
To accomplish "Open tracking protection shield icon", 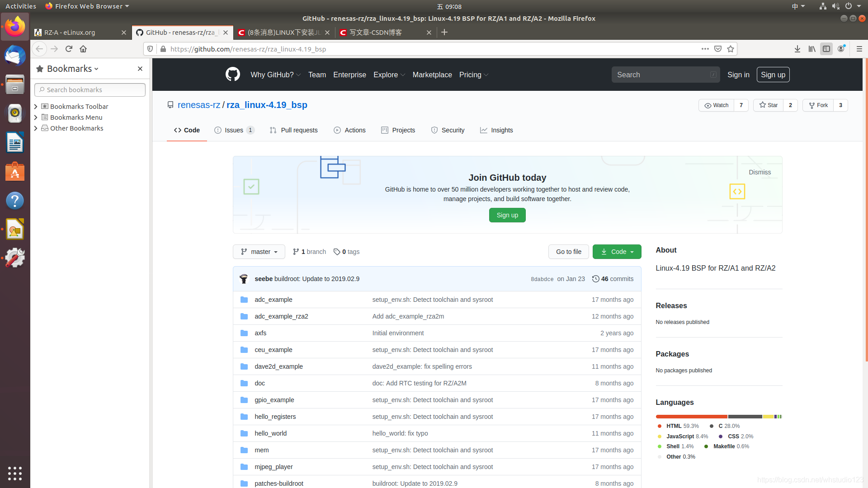I will [150, 49].
